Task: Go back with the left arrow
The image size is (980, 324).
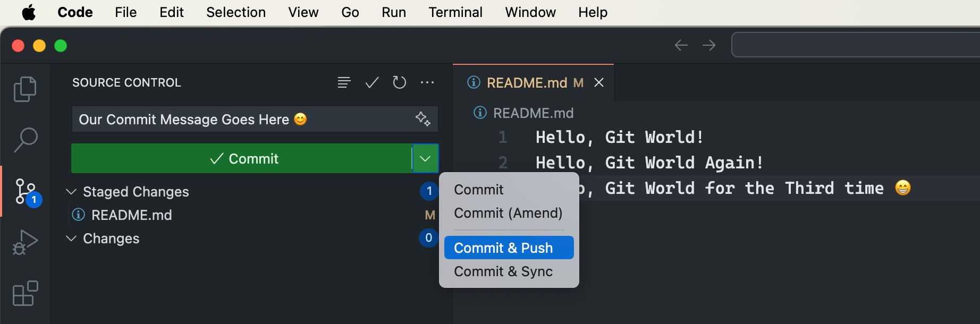Action: point(681,45)
